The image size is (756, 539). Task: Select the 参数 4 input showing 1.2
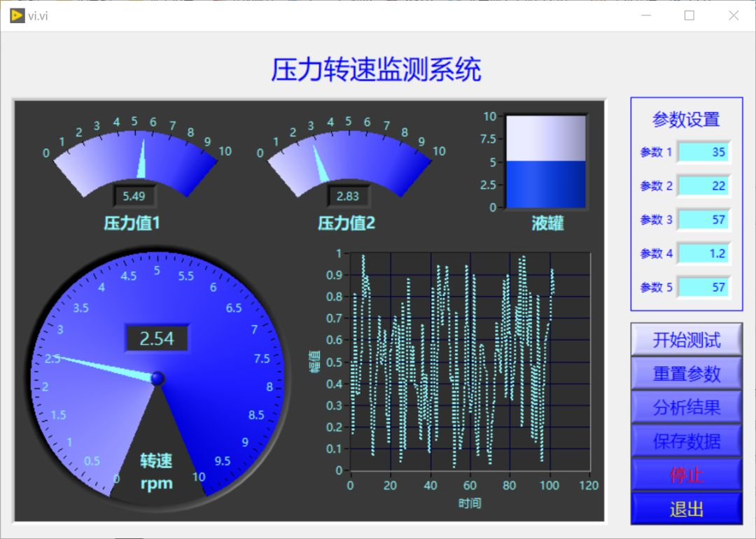click(703, 253)
